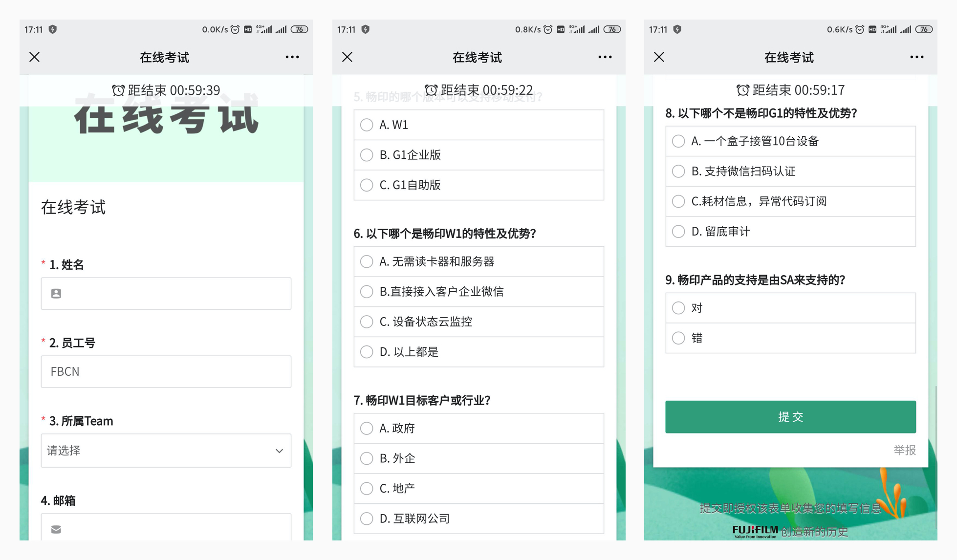957x560 pixels.
Task: Open the three-dot menu on middle screen
Action: point(605,57)
